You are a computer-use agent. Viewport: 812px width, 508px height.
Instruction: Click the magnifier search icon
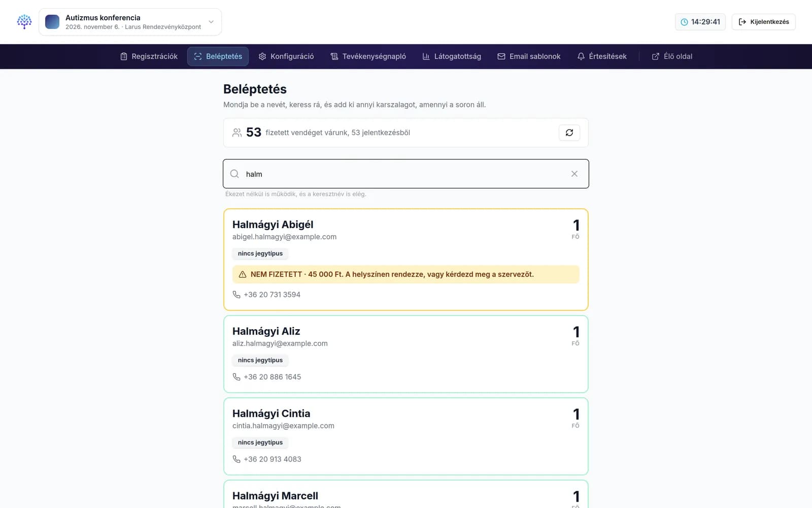click(234, 174)
